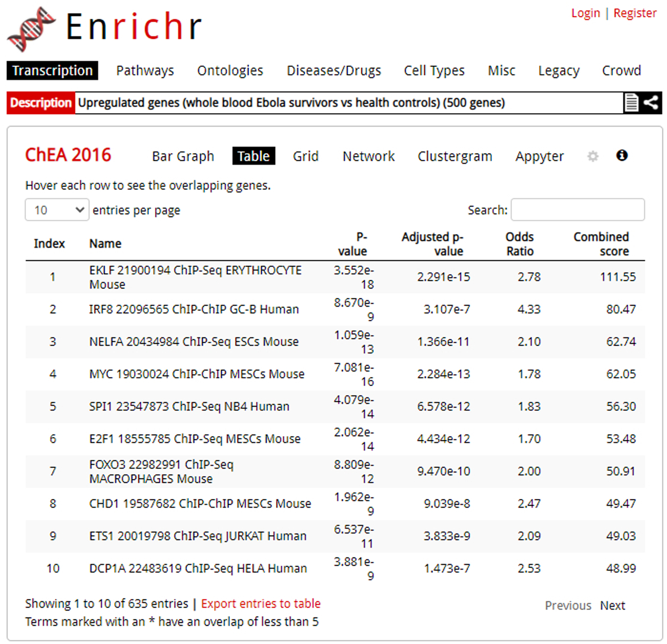
Task: Click the ChEA 2016 library title
Action: pos(68,155)
